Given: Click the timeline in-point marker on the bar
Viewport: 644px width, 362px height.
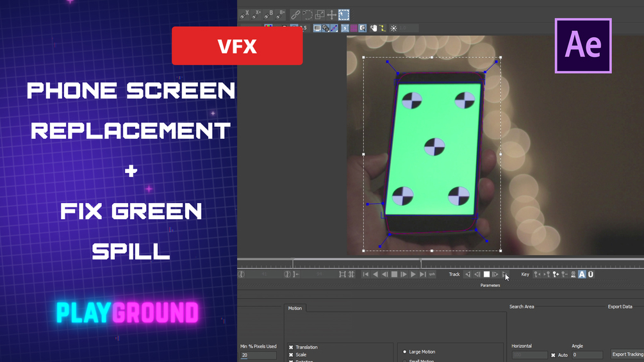Looking at the screenshot, I should 293,263.
